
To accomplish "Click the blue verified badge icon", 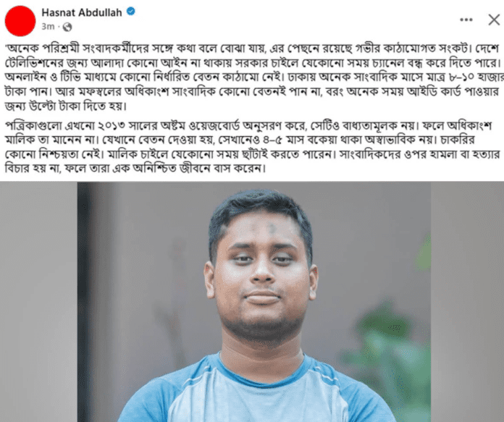I will coord(130,12).
